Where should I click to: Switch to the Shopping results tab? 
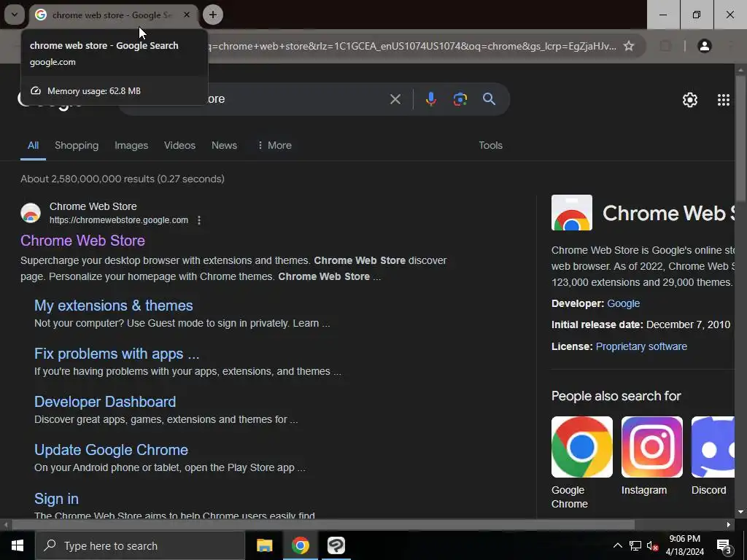(76, 146)
